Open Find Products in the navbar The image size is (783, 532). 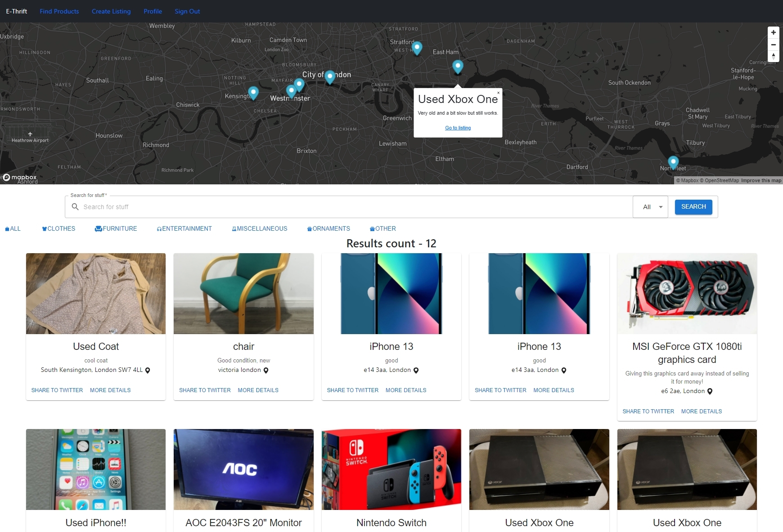tap(59, 11)
